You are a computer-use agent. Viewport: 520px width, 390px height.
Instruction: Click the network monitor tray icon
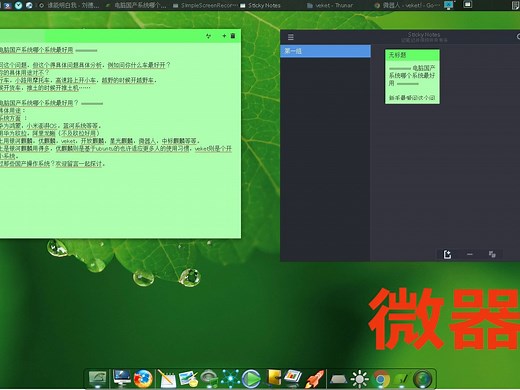(x=449, y=5)
